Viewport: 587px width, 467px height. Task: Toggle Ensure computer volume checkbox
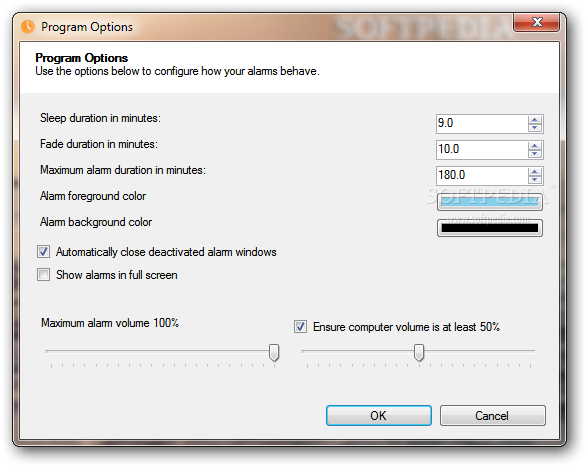click(300, 327)
